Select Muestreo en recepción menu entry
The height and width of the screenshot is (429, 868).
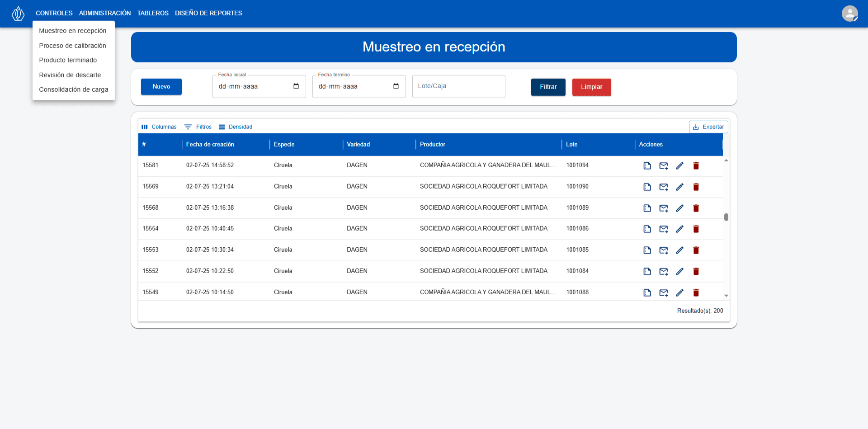73,31
